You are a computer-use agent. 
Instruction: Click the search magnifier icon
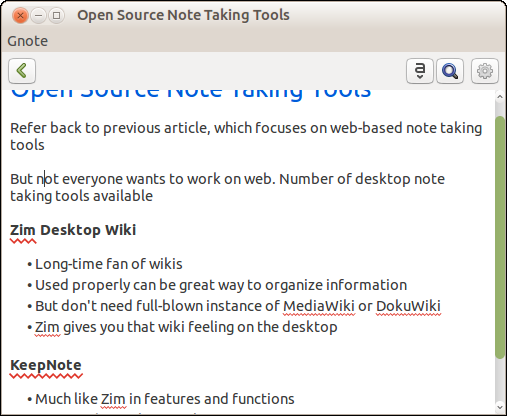(450, 71)
